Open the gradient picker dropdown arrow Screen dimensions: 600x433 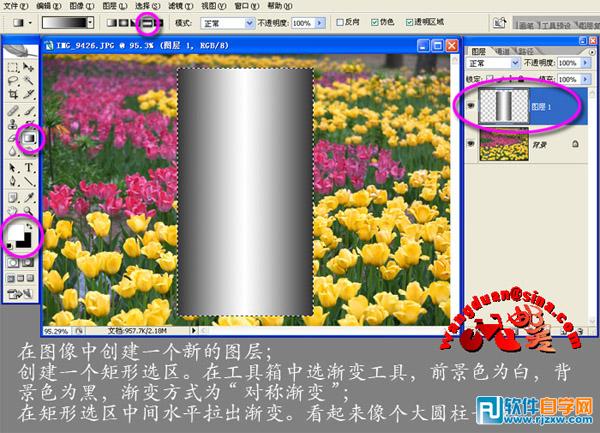(90, 23)
